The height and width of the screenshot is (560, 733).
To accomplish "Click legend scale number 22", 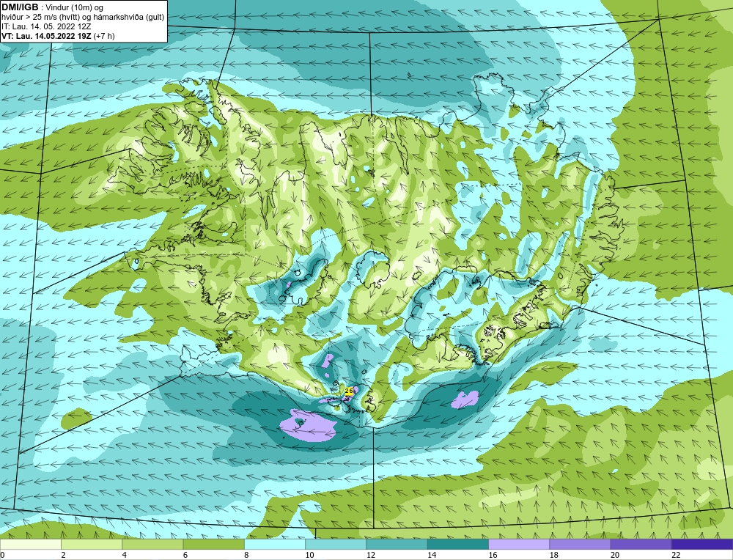I will (x=675, y=555).
